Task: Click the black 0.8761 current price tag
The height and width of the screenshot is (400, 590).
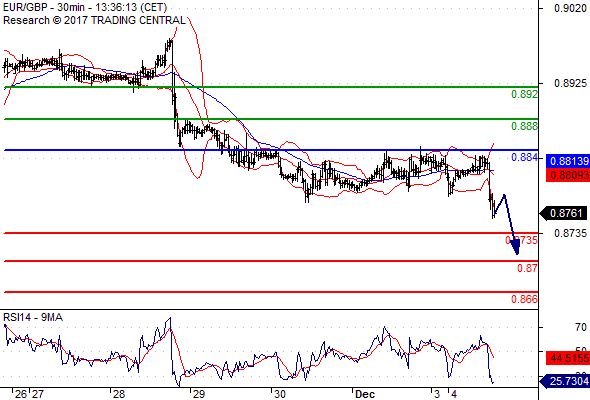Action: 563,213
